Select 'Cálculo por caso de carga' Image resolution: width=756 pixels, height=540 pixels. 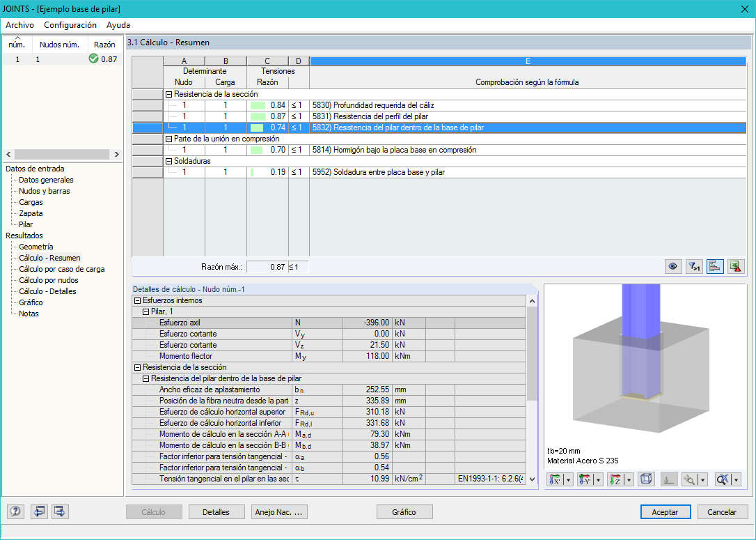point(62,269)
